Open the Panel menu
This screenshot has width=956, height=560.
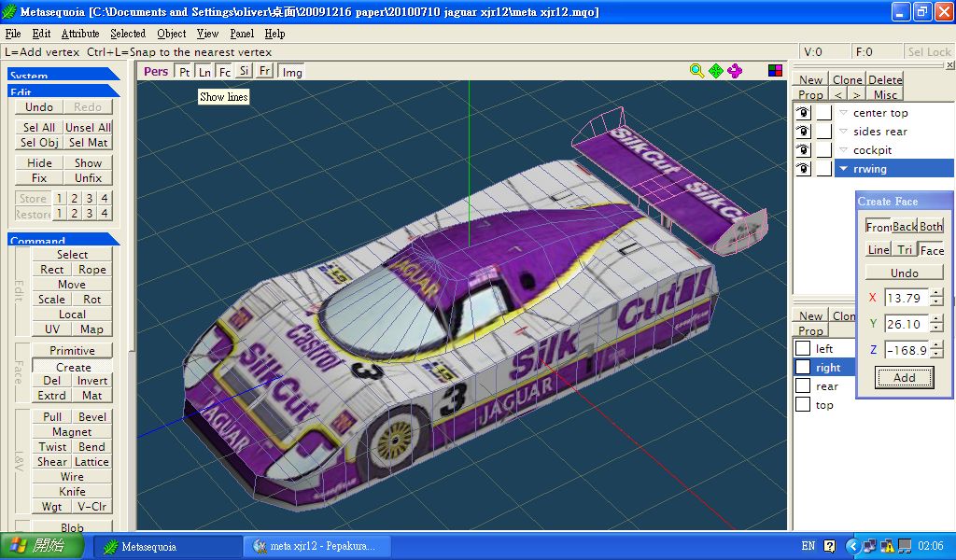242,34
